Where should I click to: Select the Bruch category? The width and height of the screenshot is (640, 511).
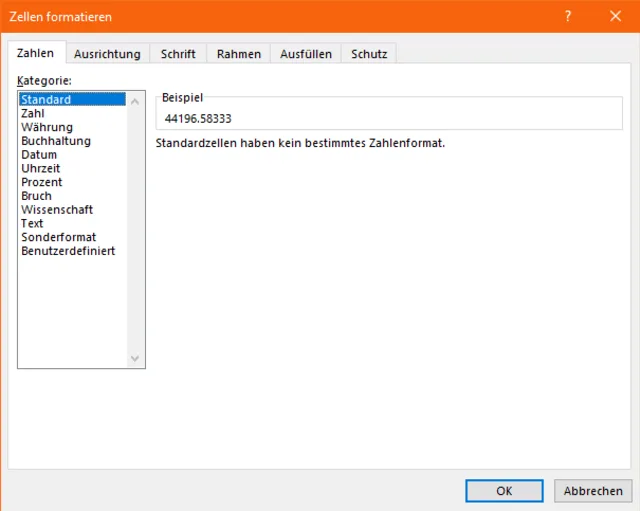[x=72, y=196]
